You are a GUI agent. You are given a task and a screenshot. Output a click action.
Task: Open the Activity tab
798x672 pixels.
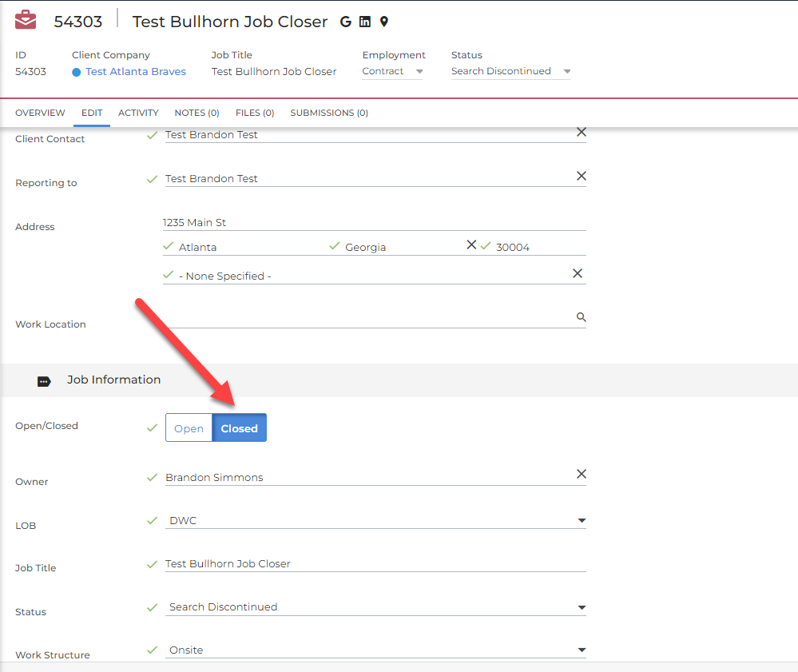coord(138,113)
